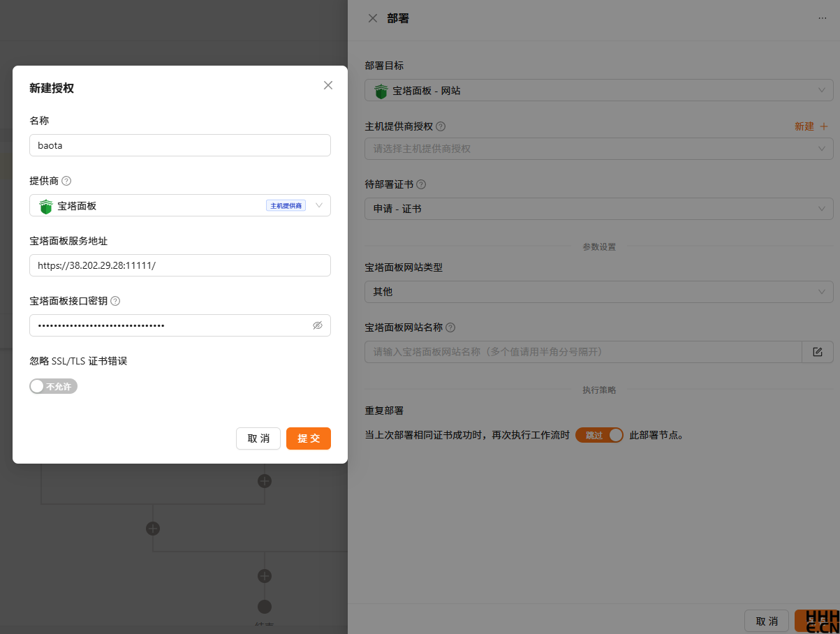Click 取消 button at bottom of 部署 panel
This screenshot has height=634, width=840.
point(767,621)
